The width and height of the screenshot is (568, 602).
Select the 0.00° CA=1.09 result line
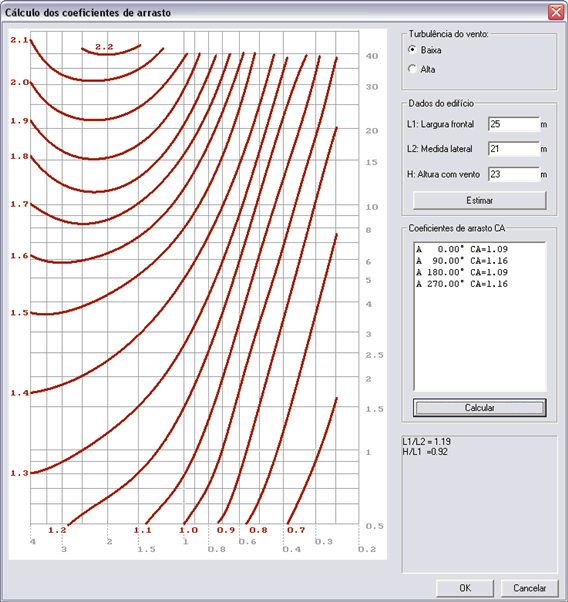(462, 249)
